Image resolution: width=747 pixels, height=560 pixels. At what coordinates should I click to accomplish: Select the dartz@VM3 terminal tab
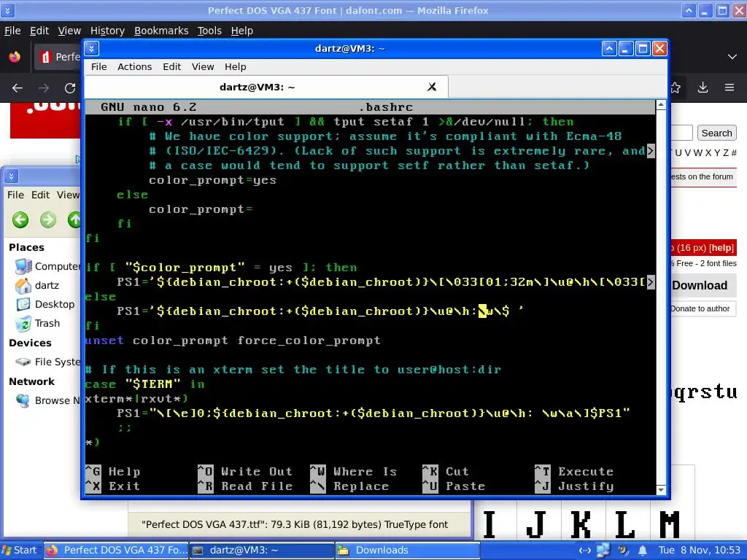[266, 87]
